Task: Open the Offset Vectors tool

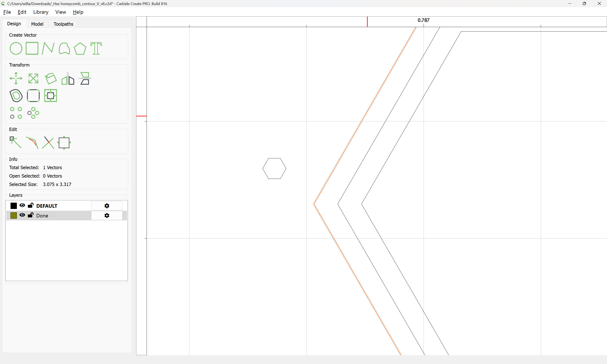Action: (x=16, y=96)
